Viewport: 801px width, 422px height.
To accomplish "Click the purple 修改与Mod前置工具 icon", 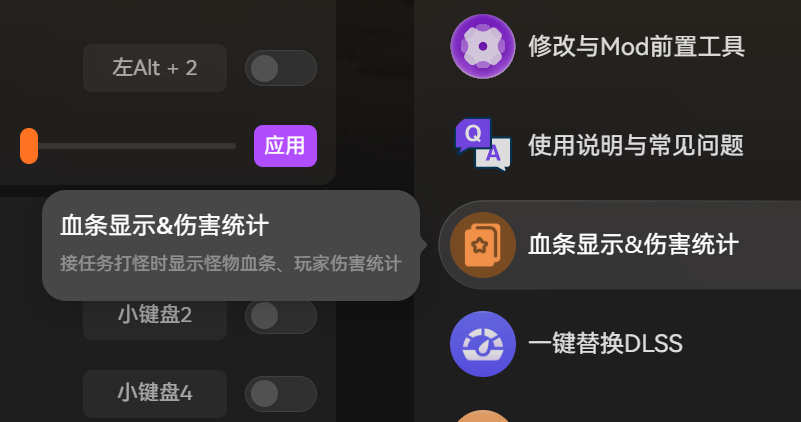I will point(483,46).
